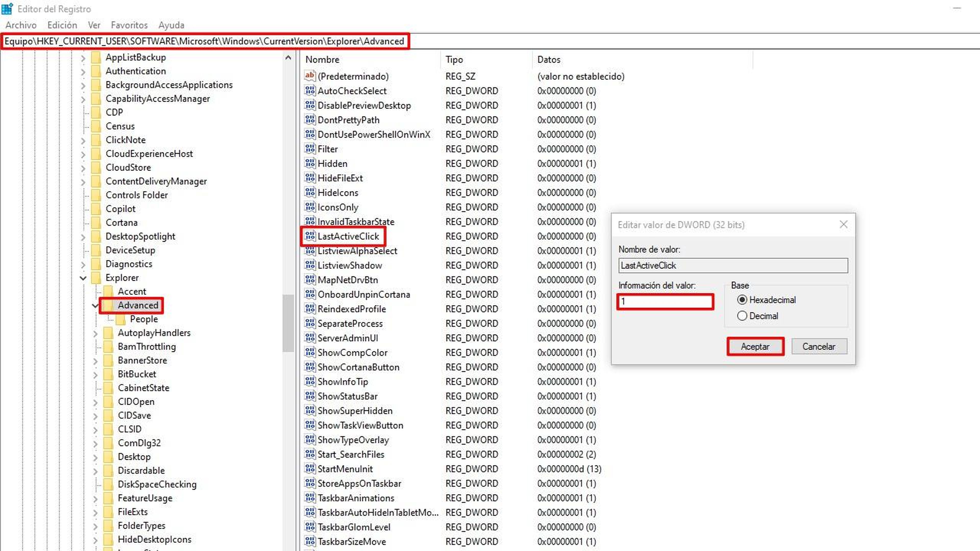The image size is (980, 551).
Task: Expand the CloudStore tree node
Action: tap(83, 168)
